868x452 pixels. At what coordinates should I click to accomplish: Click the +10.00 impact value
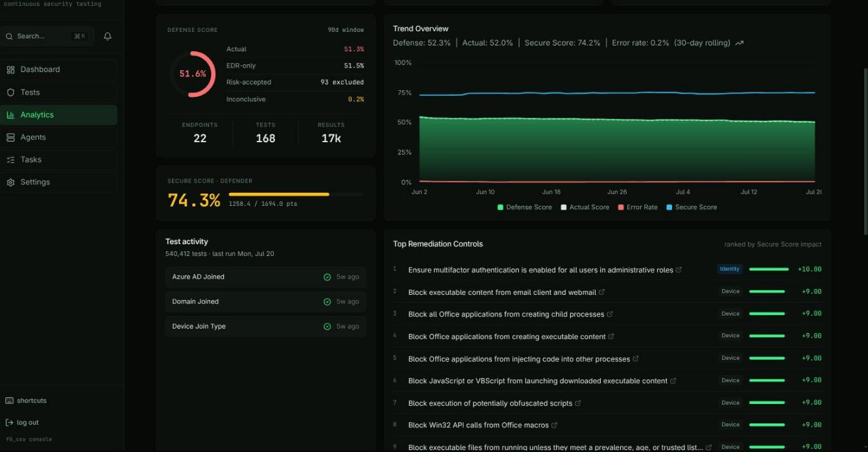click(x=810, y=269)
